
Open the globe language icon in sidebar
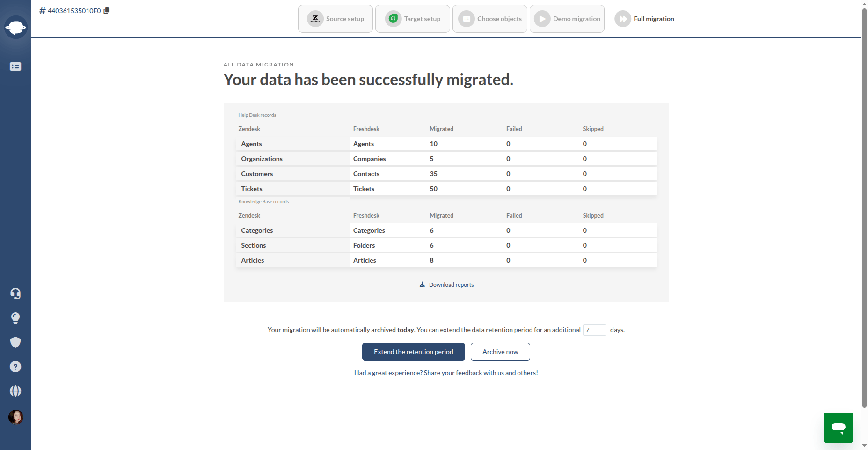pos(15,391)
